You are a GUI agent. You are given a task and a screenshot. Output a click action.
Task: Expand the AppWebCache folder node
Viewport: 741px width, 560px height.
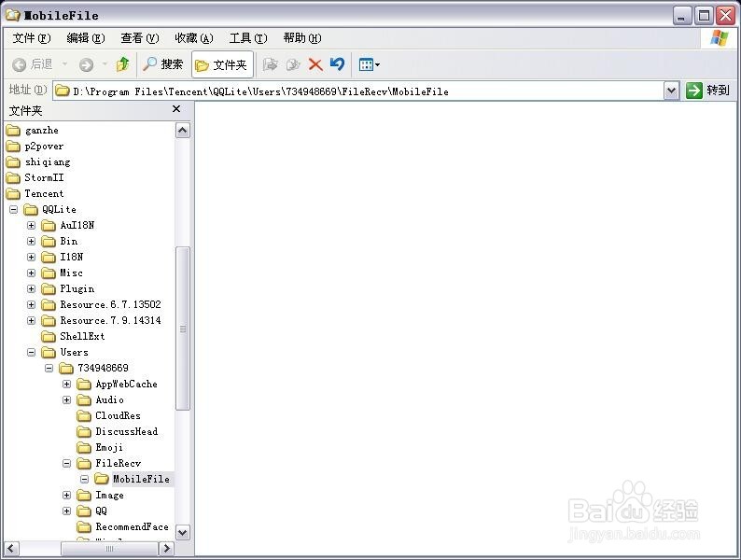point(66,385)
